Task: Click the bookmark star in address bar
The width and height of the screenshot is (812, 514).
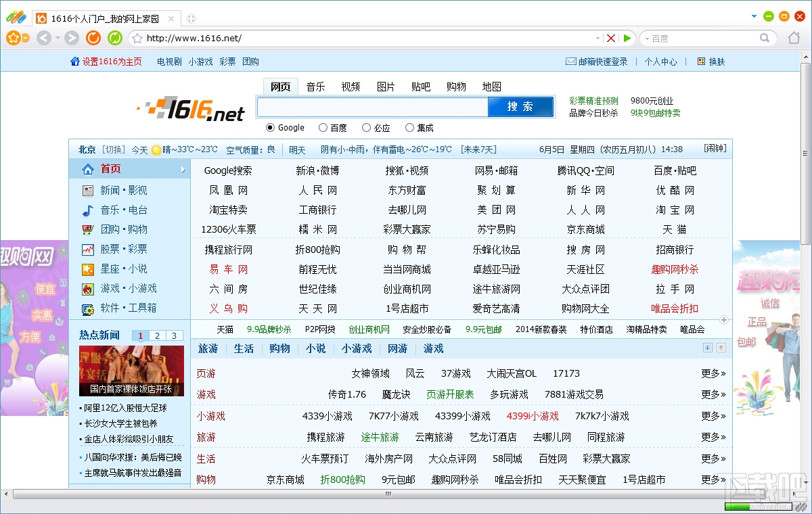Action: tap(137, 39)
